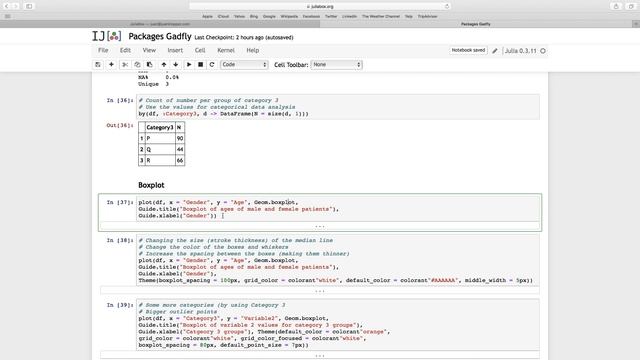Show Safari sidebar
This screenshot has width=640, height=360.
[x=29, y=6]
